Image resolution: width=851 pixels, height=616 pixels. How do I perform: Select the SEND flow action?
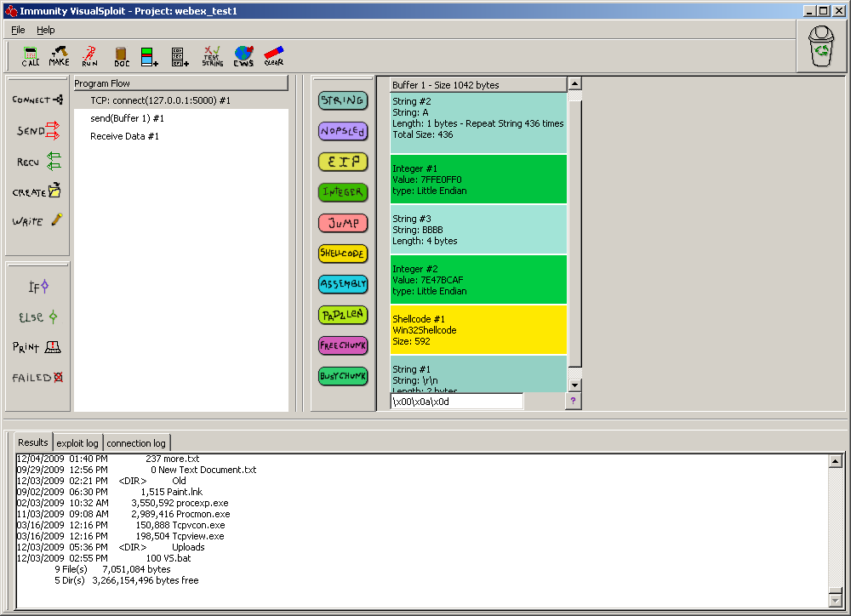click(37, 131)
